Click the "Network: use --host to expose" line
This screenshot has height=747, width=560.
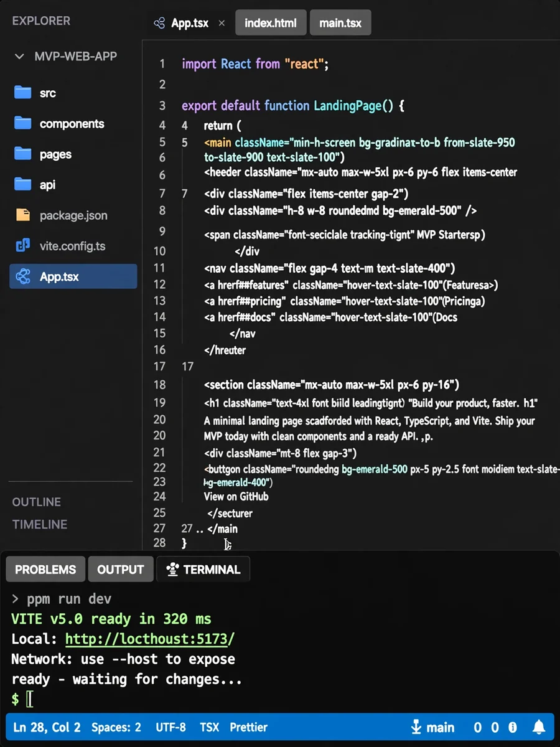click(123, 659)
